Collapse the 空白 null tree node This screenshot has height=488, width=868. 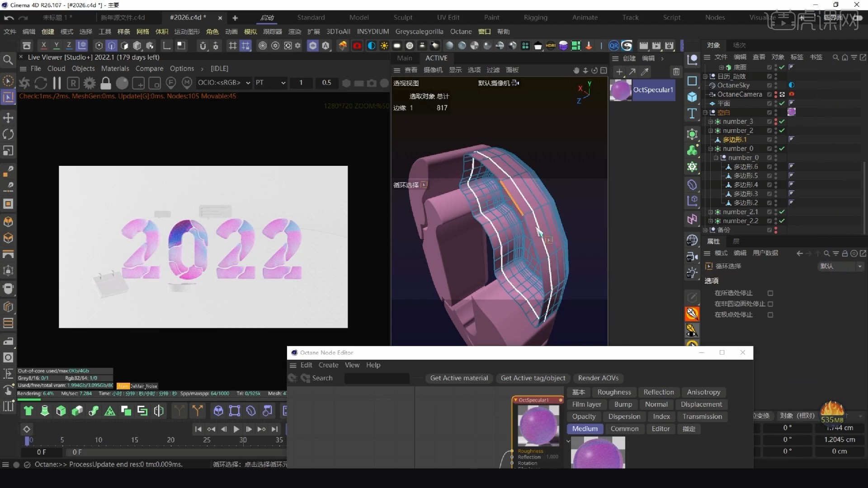[705, 113]
